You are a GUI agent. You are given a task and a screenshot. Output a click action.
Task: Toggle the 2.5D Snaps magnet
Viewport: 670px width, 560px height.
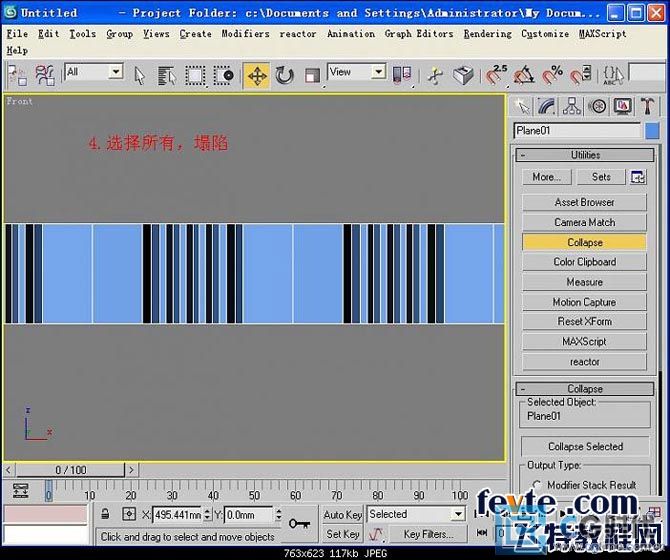coord(496,76)
